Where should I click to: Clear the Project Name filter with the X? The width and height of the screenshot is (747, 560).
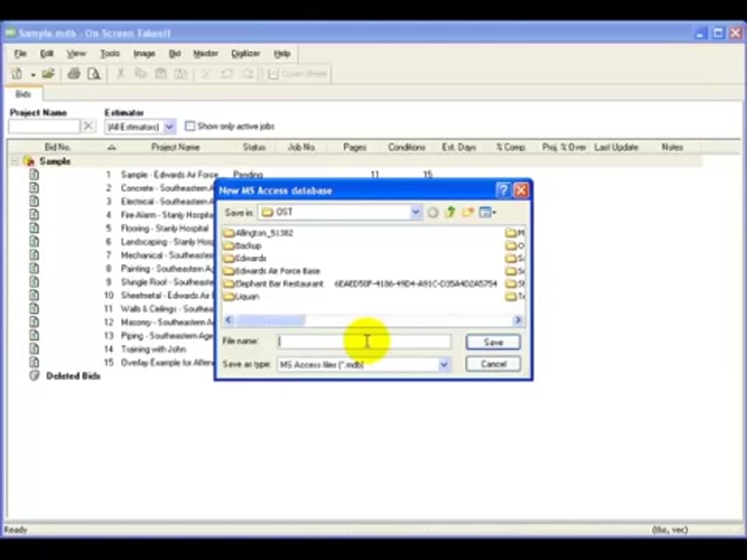[x=88, y=126]
